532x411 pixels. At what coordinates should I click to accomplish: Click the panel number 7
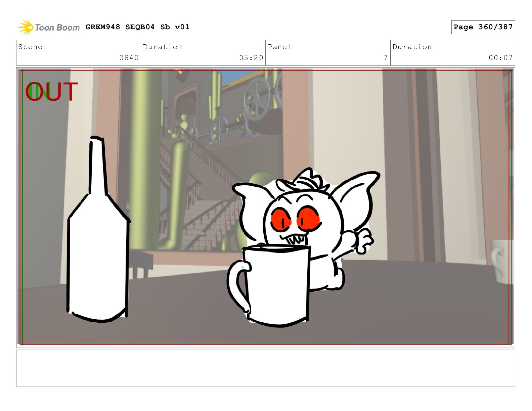click(386, 58)
